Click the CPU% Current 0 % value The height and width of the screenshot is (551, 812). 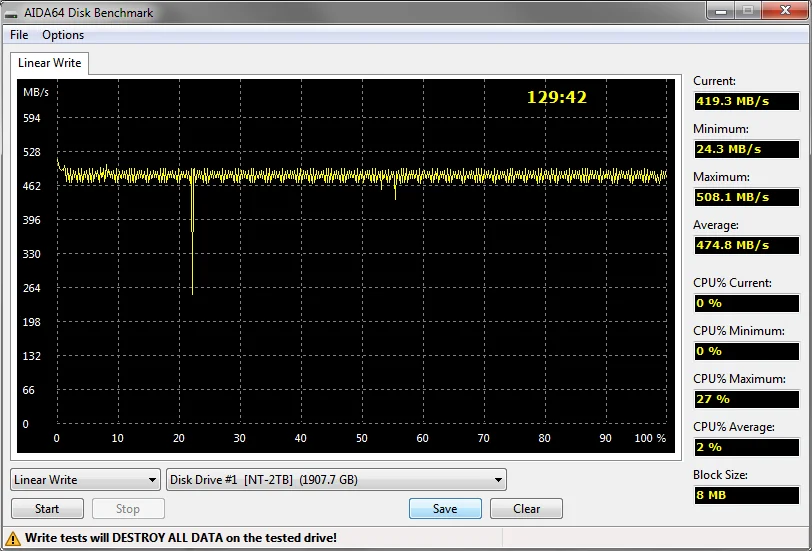pos(746,303)
